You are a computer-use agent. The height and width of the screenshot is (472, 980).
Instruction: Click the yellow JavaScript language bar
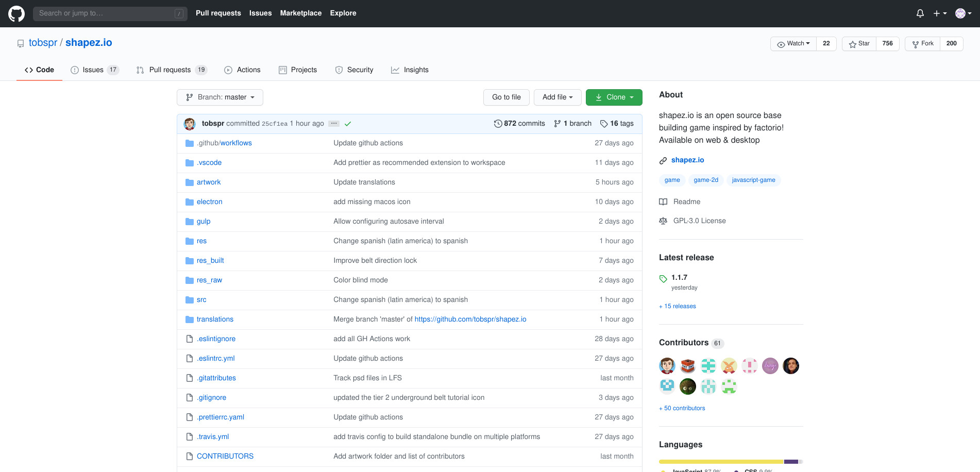click(x=721, y=462)
